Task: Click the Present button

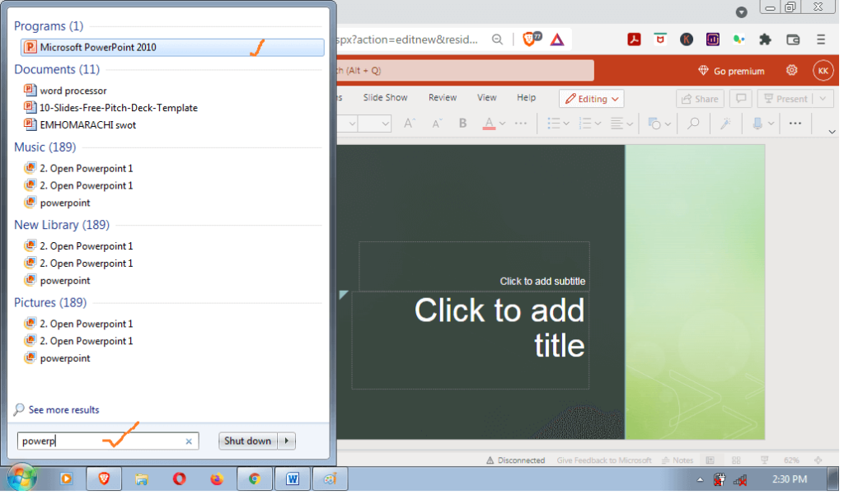Action: pyautogui.click(x=785, y=99)
